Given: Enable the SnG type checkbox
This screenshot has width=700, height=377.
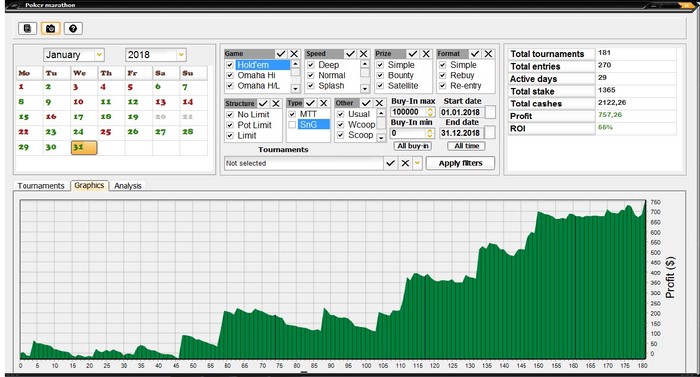Looking at the screenshot, I should 292,125.
